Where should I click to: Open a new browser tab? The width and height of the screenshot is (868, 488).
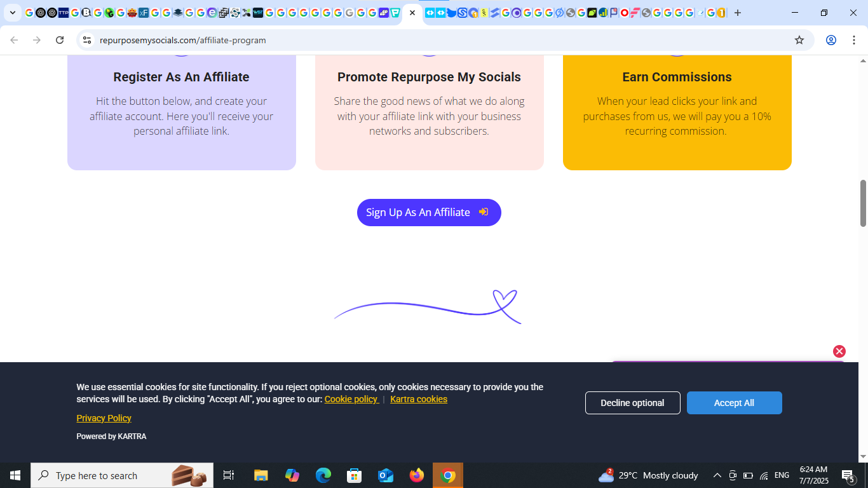[x=738, y=13]
